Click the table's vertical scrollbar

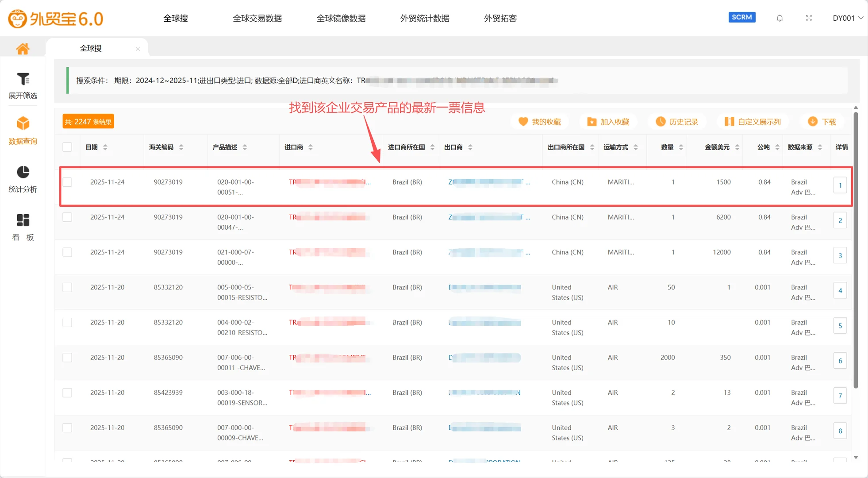pyautogui.click(x=856, y=248)
